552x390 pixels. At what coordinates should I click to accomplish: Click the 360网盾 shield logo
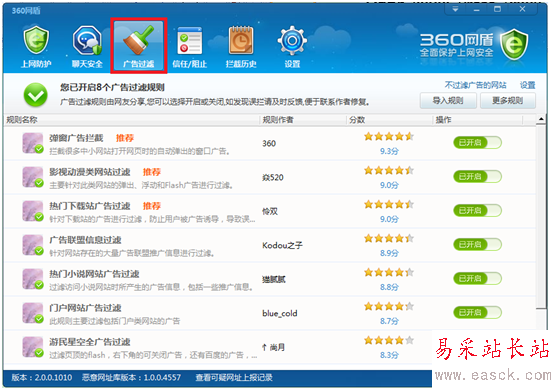[x=514, y=45]
